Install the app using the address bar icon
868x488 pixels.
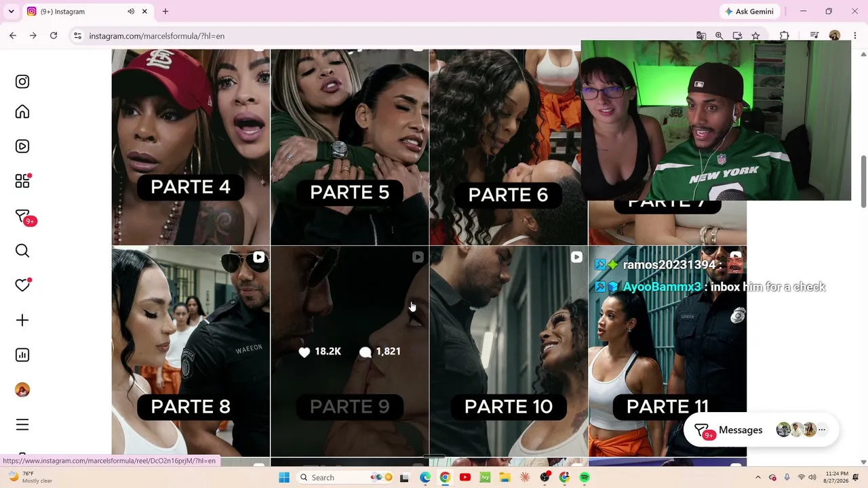[x=737, y=36]
